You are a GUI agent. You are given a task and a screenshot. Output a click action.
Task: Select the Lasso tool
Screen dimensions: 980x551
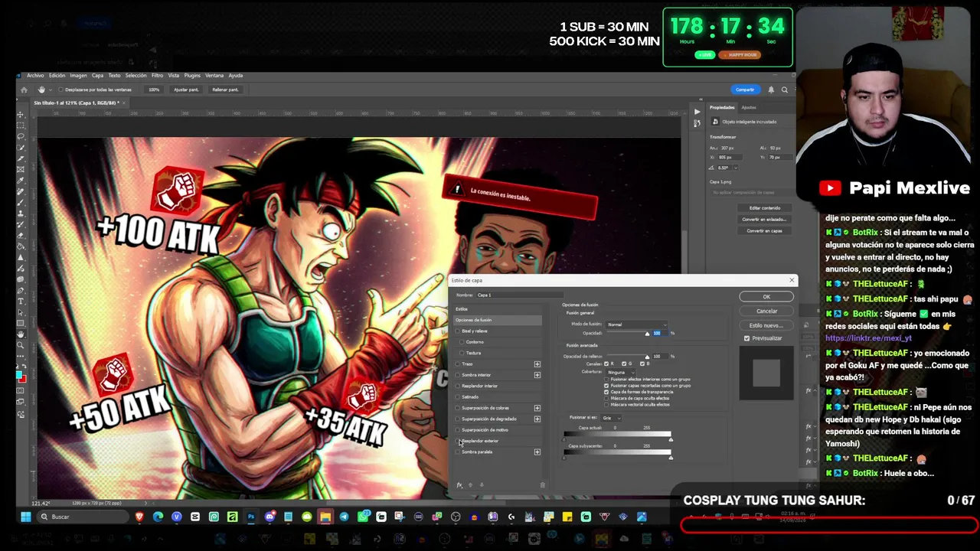(x=21, y=136)
